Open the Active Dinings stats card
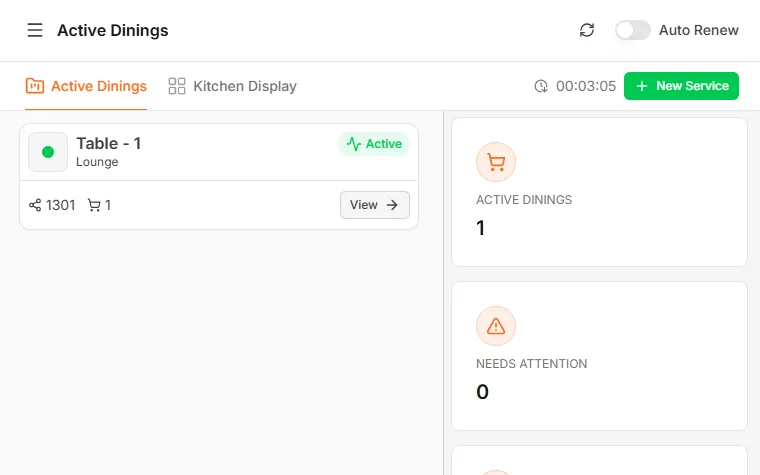This screenshot has width=760, height=475. 599,192
